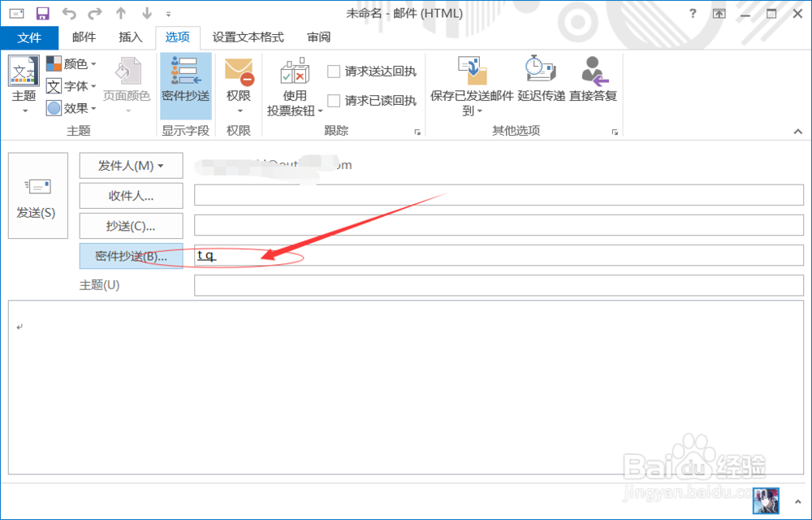This screenshot has height=520, width=812.
Task: Open the 文件 tab
Action: tap(29, 38)
